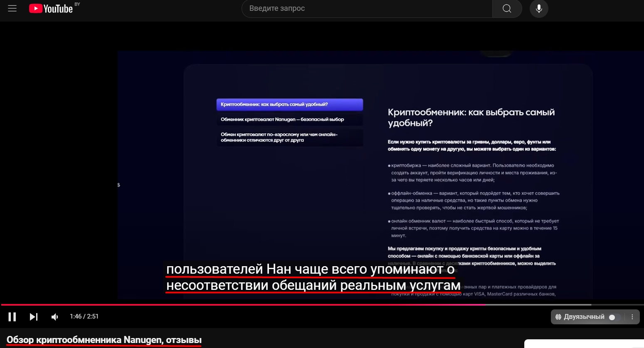Click the heading "Криптообменник: как выбрать самый удобный?"

(x=471, y=118)
